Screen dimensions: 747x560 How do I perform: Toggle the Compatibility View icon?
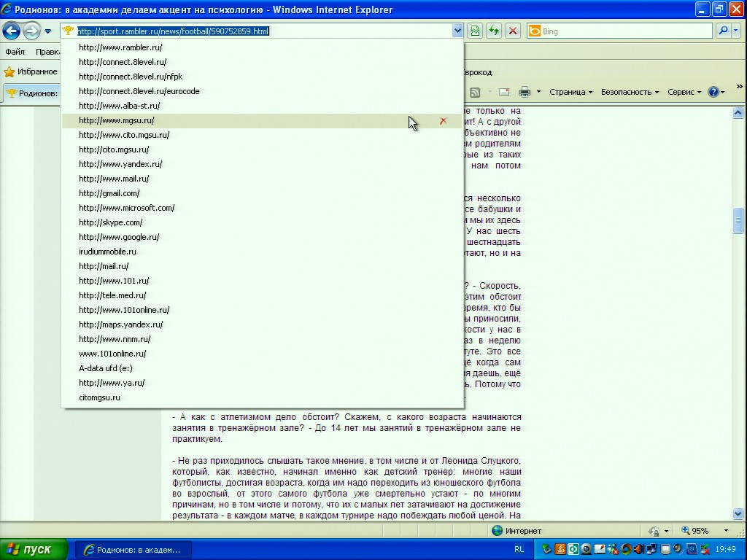click(475, 31)
